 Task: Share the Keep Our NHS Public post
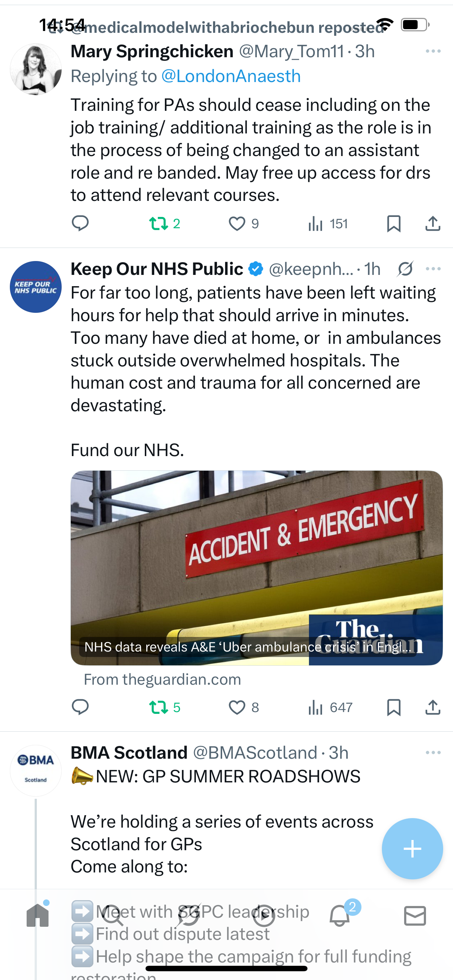(x=433, y=707)
